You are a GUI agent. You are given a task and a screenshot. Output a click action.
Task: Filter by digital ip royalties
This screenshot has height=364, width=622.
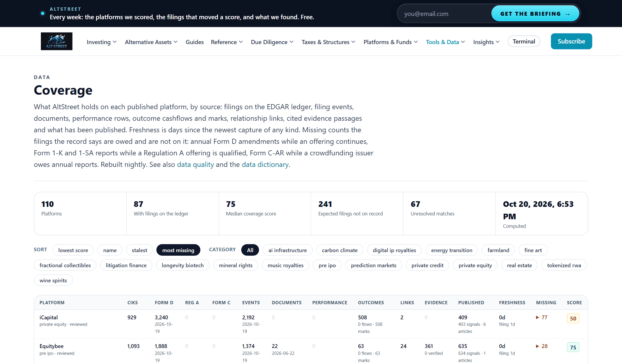coord(394,250)
